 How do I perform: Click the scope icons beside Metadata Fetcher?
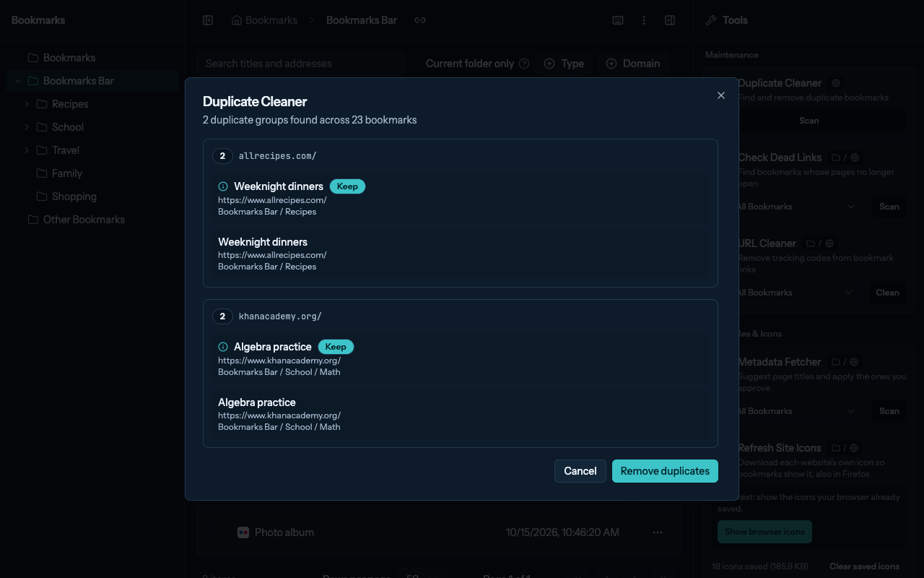845,362
